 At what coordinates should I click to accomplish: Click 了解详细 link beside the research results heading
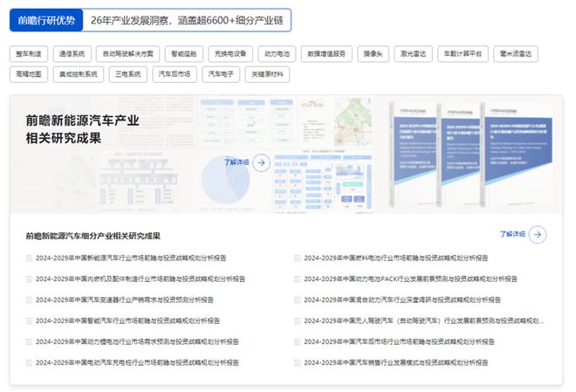click(x=512, y=234)
